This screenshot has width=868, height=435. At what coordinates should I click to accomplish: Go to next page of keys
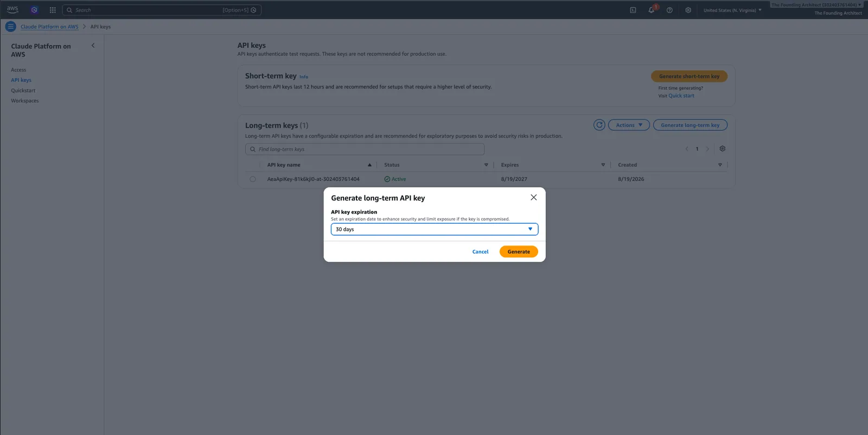[x=707, y=149]
